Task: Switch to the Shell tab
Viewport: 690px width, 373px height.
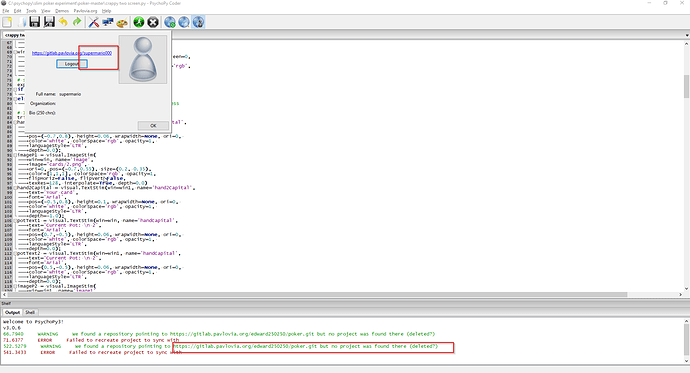Action: pyautogui.click(x=30, y=312)
